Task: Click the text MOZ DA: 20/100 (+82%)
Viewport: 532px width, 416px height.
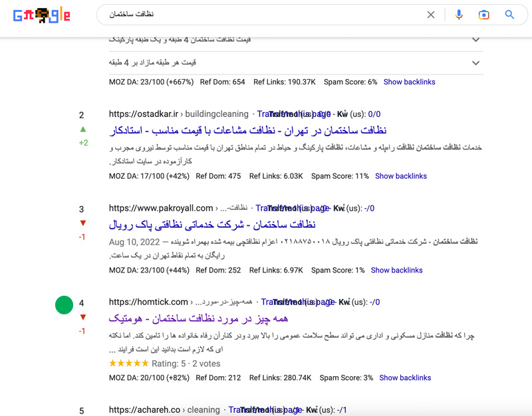Action: click(149, 377)
